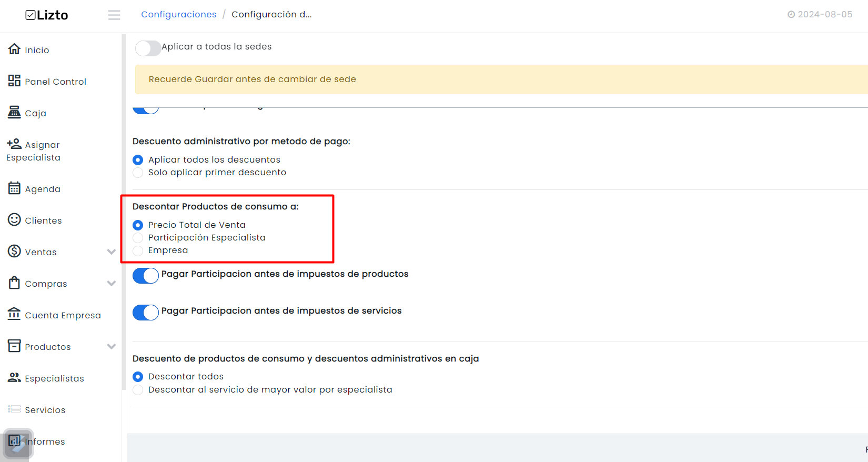Expand the Compras submenu chevron

click(x=111, y=283)
